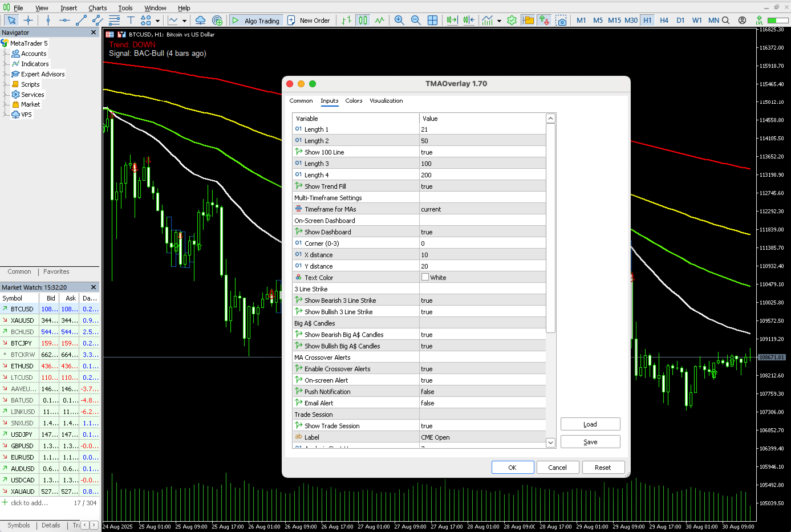Select the H4 timeframe

[664, 20]
